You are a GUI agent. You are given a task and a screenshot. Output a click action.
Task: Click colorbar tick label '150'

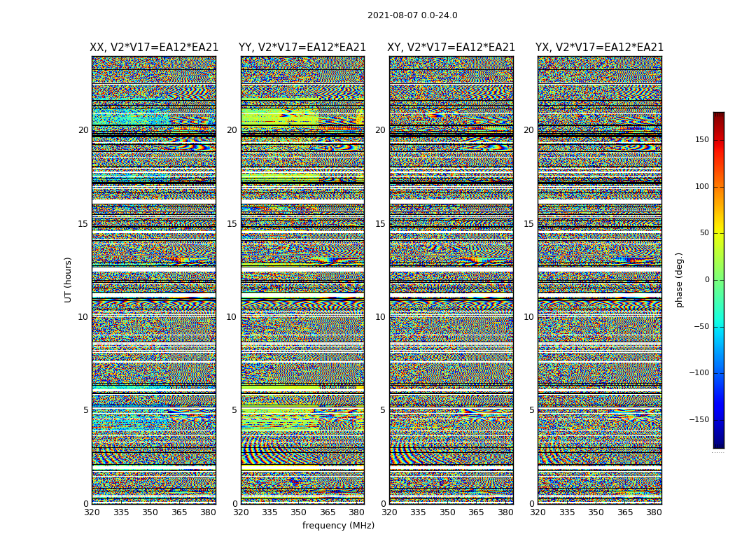pos(701,139)
